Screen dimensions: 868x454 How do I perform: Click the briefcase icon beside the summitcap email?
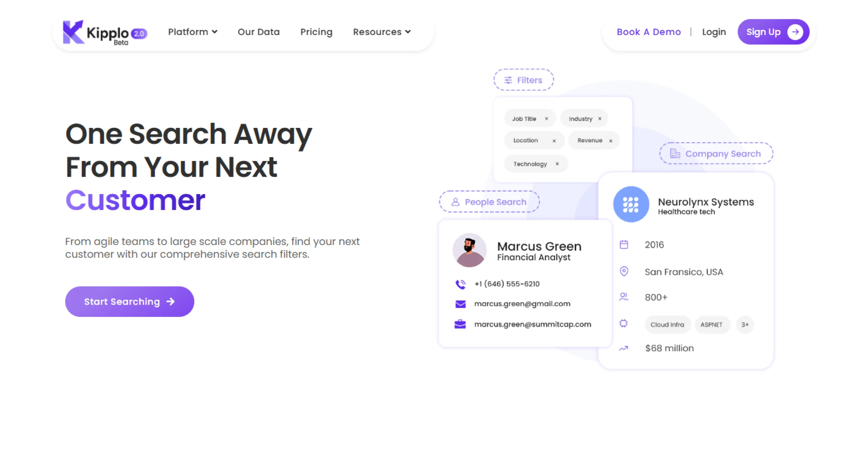[460, 324]
